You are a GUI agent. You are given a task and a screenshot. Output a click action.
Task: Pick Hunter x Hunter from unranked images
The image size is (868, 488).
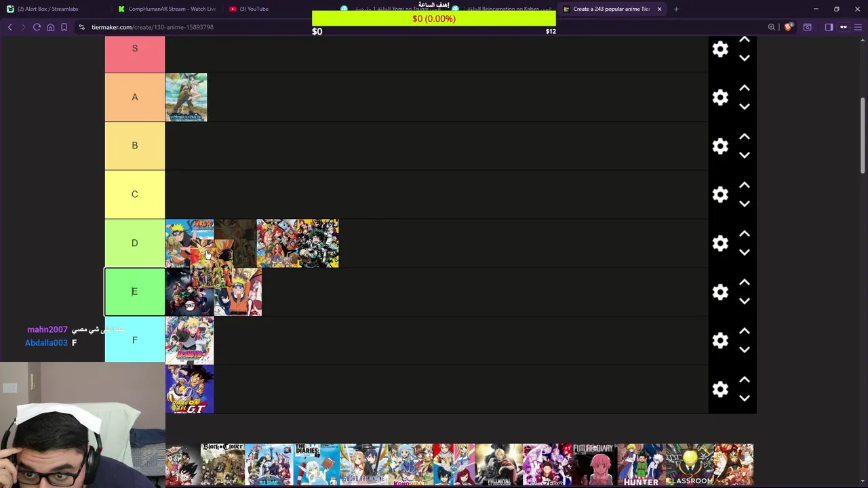(641, 465)
